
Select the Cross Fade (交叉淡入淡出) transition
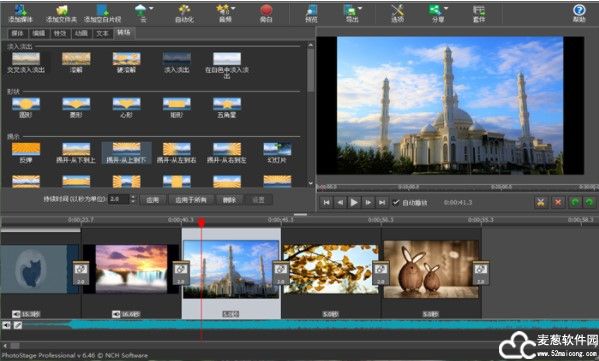26,63
